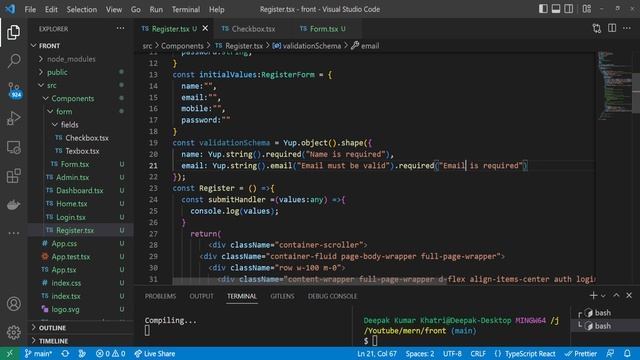640x360 pixels.
Task: Click the horizontal editor scrollbar
Action: pos(309,281)
